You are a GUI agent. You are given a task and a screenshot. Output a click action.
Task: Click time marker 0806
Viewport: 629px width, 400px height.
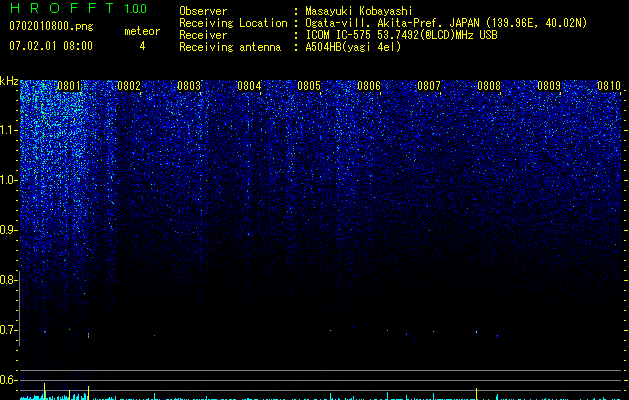coord(369,85)
